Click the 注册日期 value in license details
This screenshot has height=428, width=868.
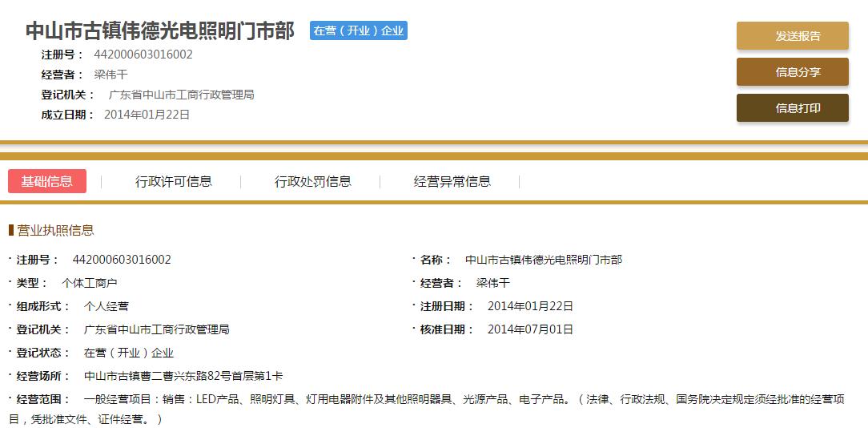(x=530, y=306)
